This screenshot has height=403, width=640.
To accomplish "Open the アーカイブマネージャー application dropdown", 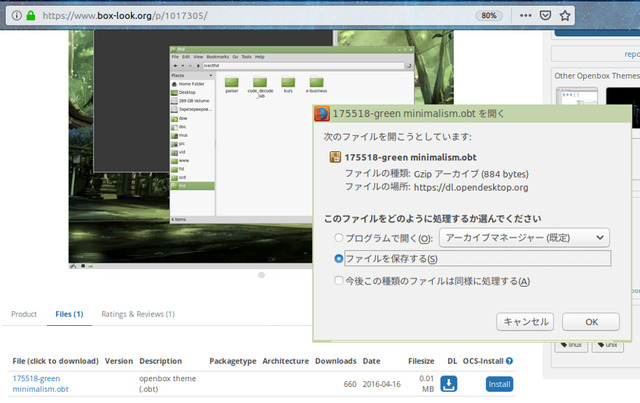I will click(x=524, y=238).
